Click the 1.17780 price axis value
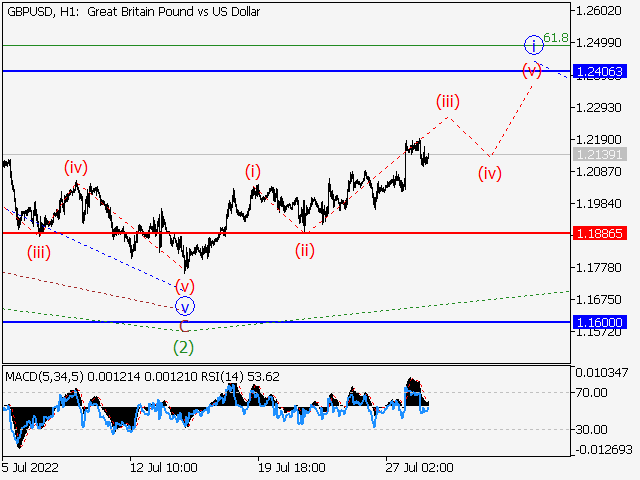Image resolution: width=640 pixels, height=480 pixels. pyautogui.click(x=599, y=267)
